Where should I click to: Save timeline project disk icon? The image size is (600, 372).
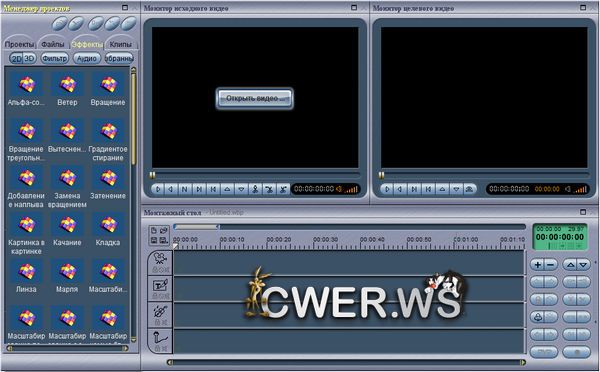point(154,240)
